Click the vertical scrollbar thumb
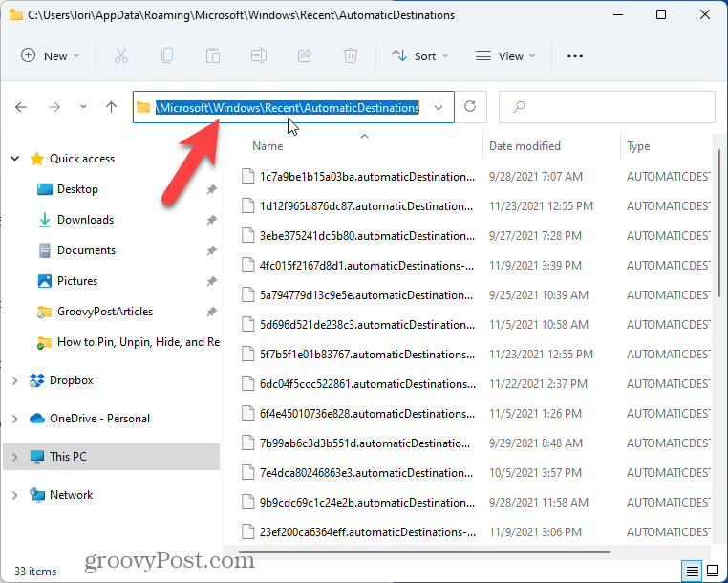The image size is (728, 583). 719,223
